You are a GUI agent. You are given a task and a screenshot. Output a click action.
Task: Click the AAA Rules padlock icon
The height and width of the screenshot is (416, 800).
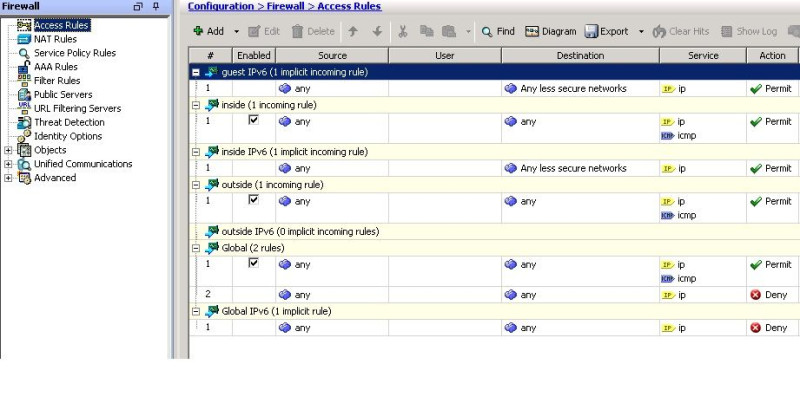(24, 66)
